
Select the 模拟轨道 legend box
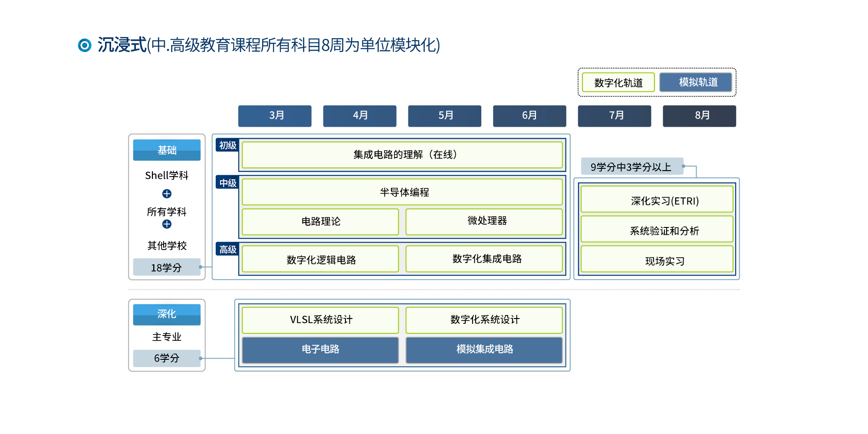click(696, 82)
